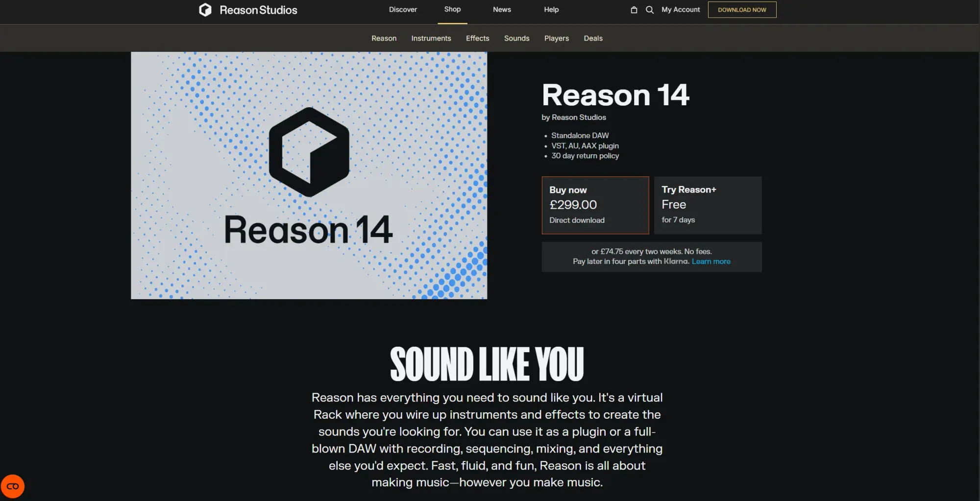
Task: Click the search magnifier icon
Action: point(650,10)
